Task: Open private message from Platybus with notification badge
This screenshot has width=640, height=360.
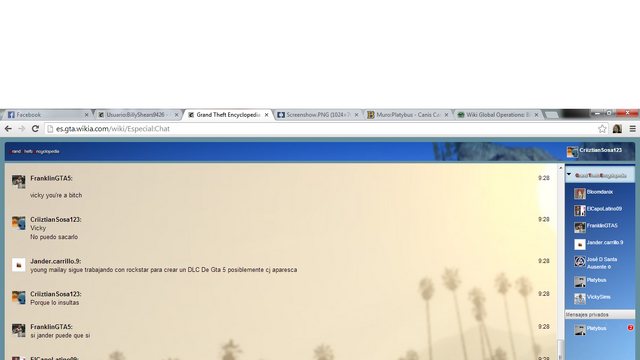Action: coord(600,329)
